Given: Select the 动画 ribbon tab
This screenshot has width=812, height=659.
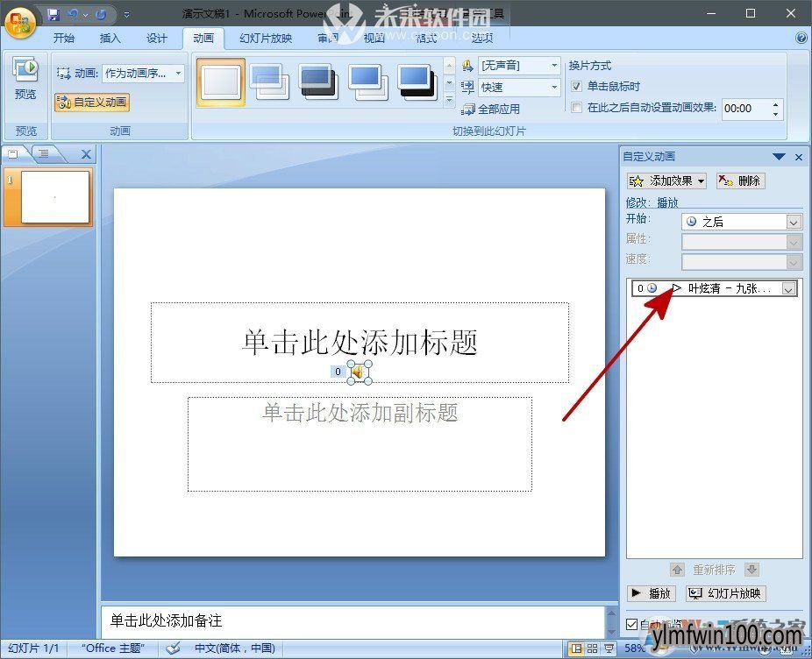Looking at the screenshot, I should pyautogui.click(x=203, y=38).
